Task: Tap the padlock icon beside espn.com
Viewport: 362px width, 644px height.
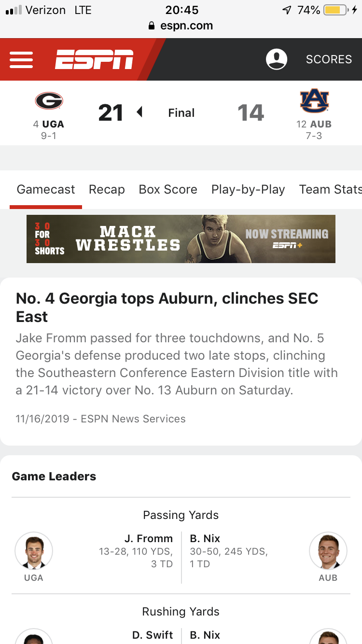Action: [152, 26]
